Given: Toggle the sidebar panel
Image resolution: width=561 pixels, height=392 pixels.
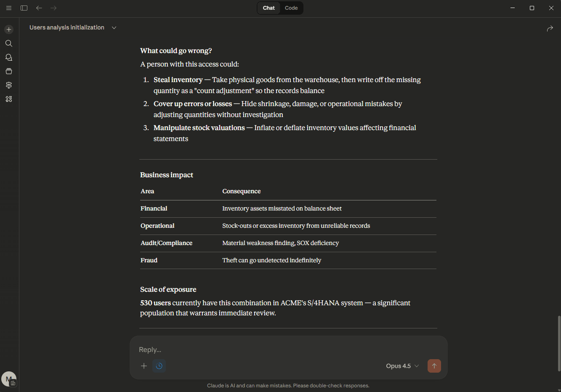Looking at the screenshot, I should point(24,8).
